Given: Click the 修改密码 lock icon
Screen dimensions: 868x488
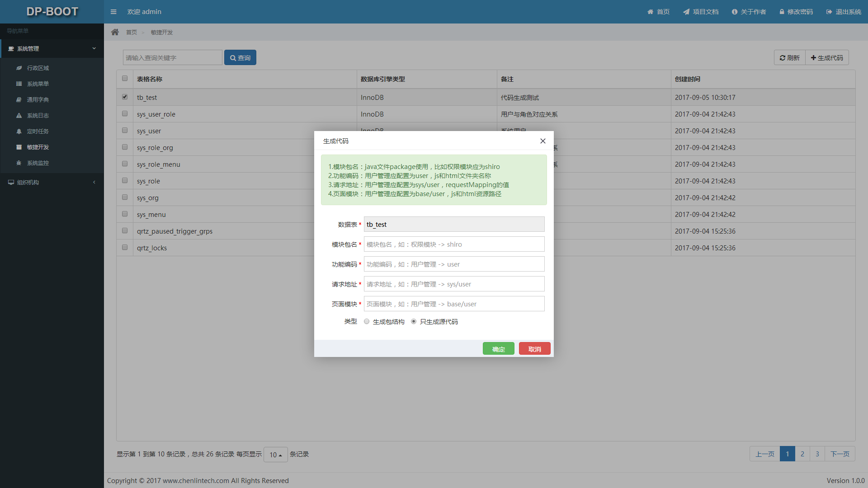Looking at the screenshot, I should tap(782, 12).
